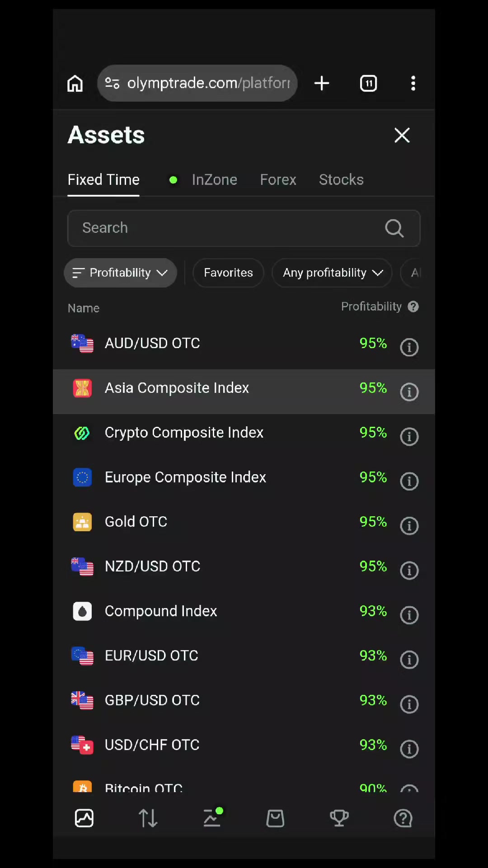Select the InZone tab
The height and width of the screenshot is (868, 488).
[214, 179]
